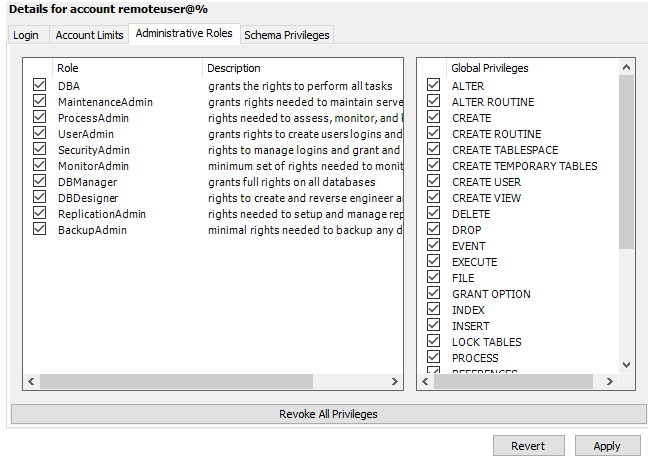Toggle the LOCK TABLES privilege checkbox

pos(434,342)
